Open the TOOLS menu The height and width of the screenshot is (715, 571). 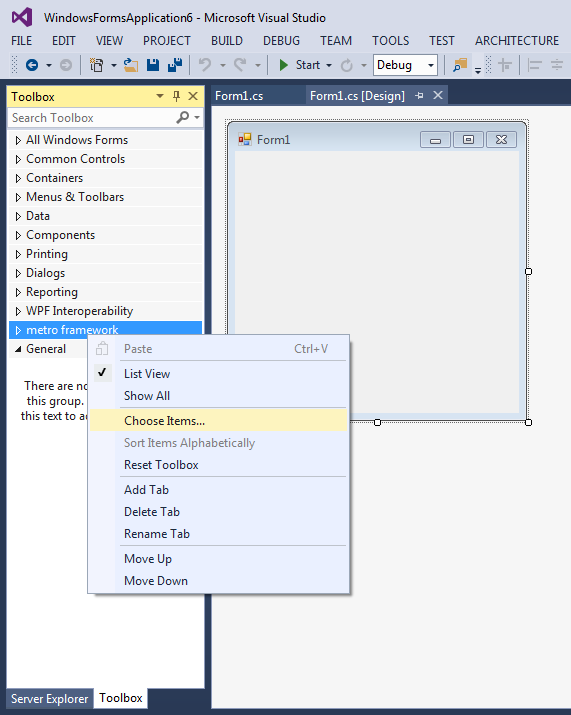pos(390,41)
